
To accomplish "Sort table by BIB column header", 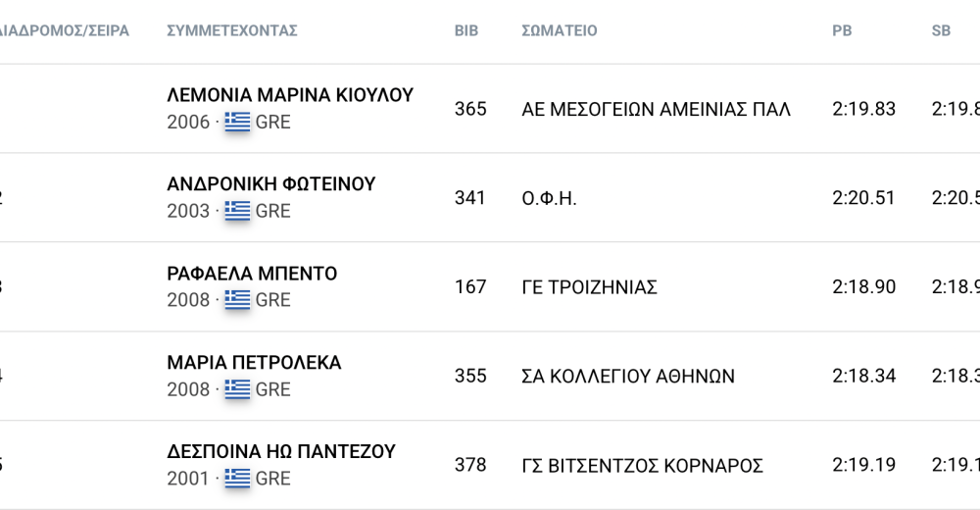I will pyautogui.click(x=466, y=30).
